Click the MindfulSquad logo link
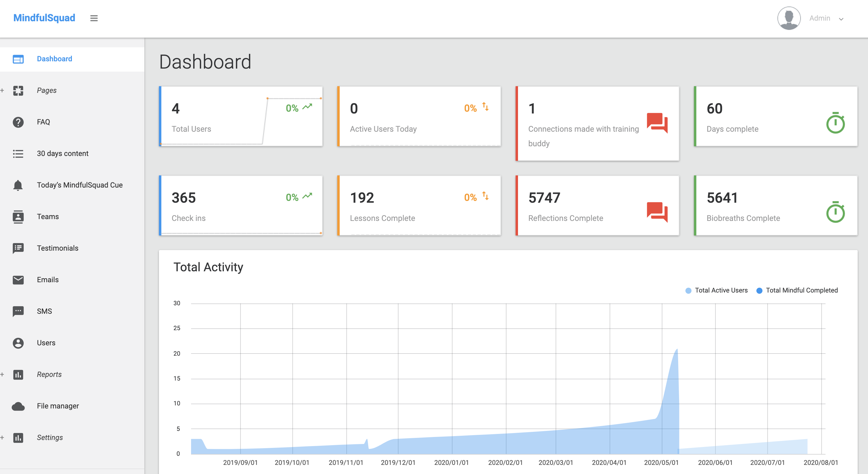Viewport: 868px width, 474px height. click(x=44, y=18)
